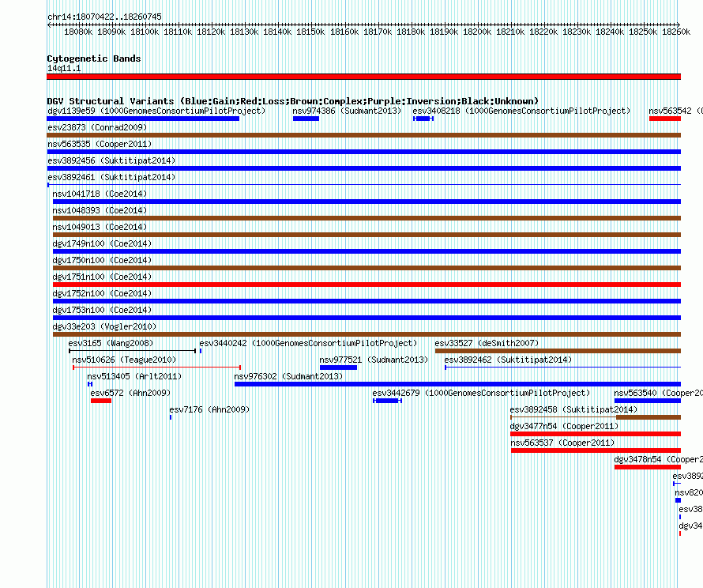Open esv3440242 variant label
The image size is (703, 588).
point(309,343)
